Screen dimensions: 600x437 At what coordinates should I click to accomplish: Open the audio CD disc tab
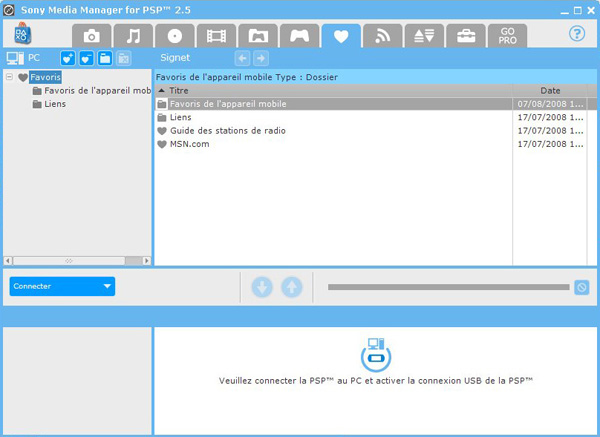pyautogui.click(x=175, y=36)
